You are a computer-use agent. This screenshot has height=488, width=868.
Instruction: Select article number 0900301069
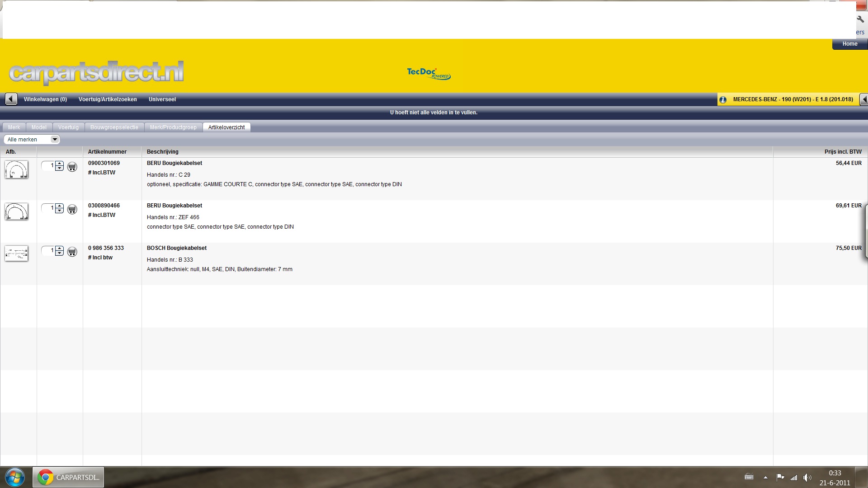[x=104, y=163]
